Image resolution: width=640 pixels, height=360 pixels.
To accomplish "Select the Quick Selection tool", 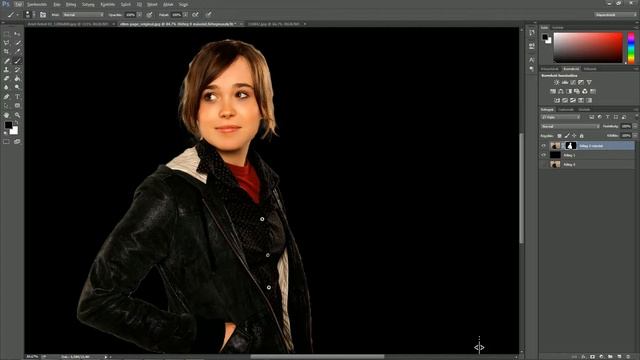I will point(17,43).
